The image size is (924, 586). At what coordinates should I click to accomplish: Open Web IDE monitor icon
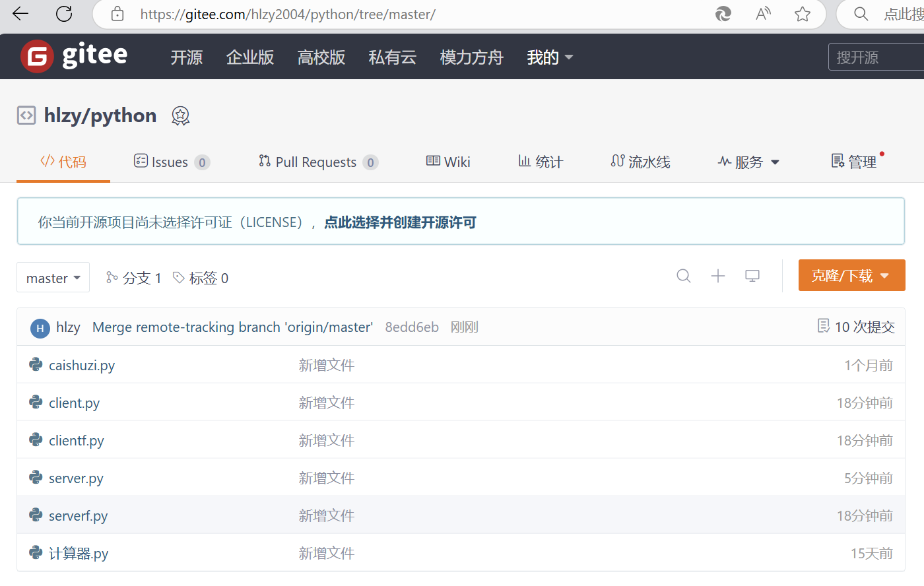coord(752,276)
